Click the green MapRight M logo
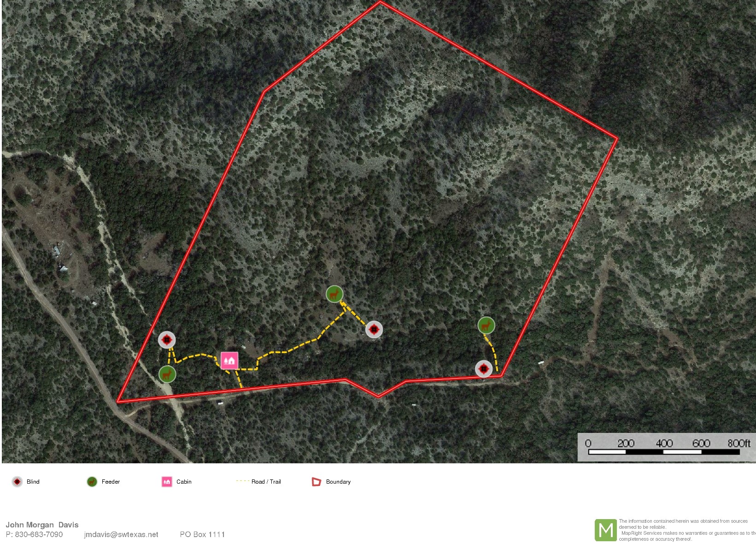The image size is (756, 544). tap(605, 530)
